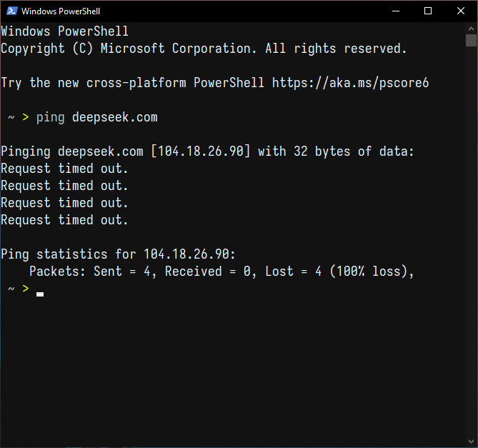Minimize the Windows PowerShell window
The height and width of the screenshot is (448, 478).
coord(396,11)
